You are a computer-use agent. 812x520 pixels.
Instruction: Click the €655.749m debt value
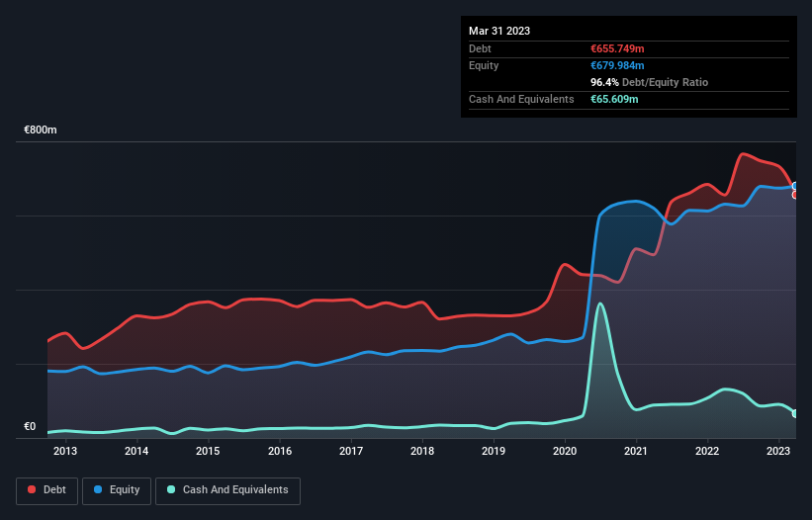pos(617,48)
